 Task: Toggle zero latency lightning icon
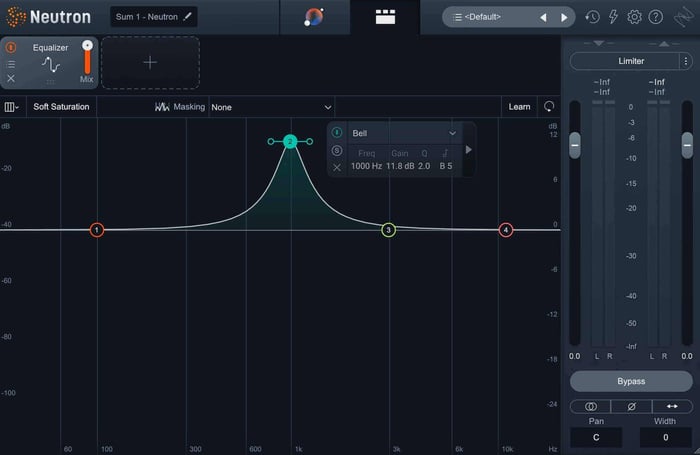[x=613, y=17]
